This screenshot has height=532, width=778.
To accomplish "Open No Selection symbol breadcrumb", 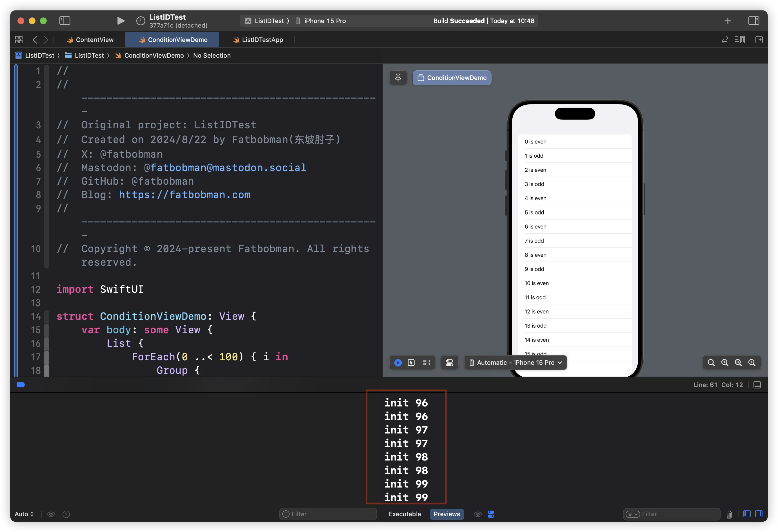I will [x=212, y=55].
